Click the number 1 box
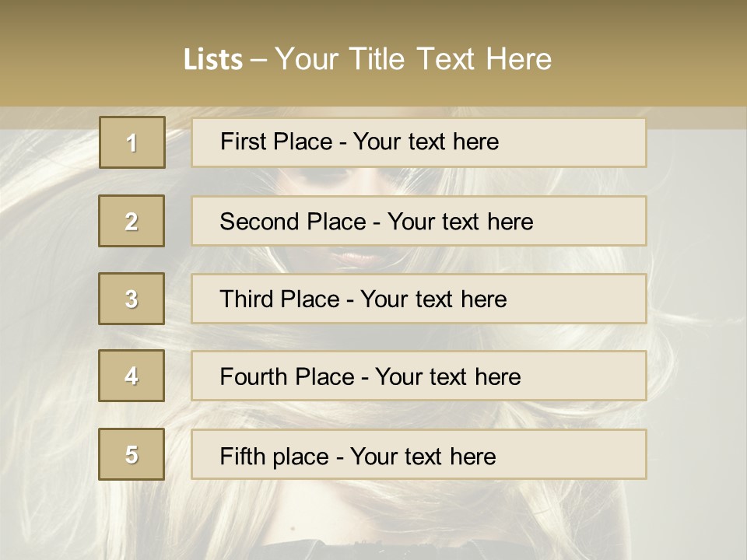The width and height of the screenshot is (747, 560). (132, 142)
